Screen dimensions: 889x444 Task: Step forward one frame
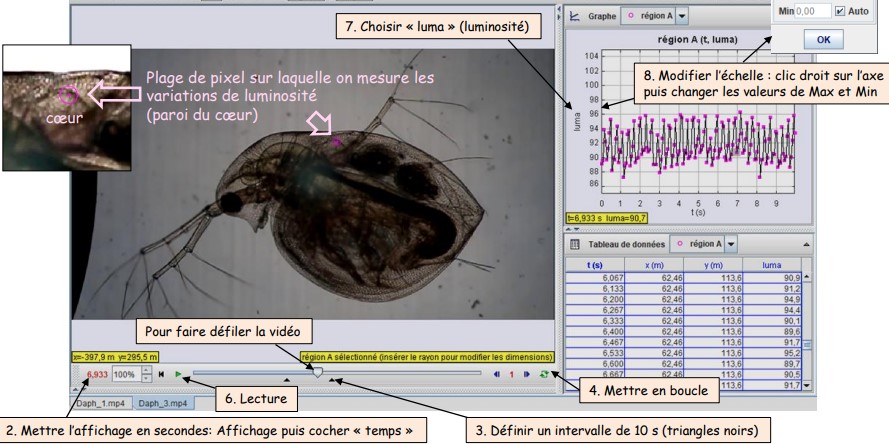526,373
